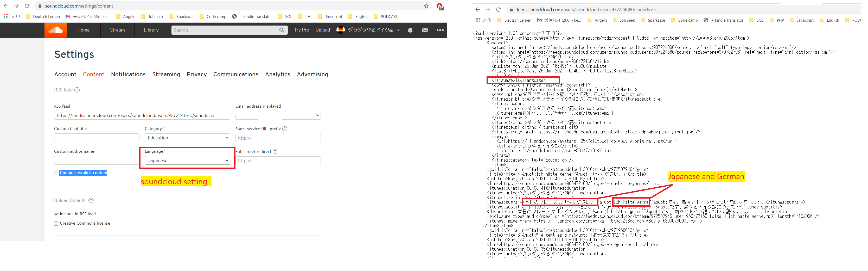This screenshot has width=868, height=271.
Task: Enable the Creative Commons license checkbox
Action: (x=56, y=223)
